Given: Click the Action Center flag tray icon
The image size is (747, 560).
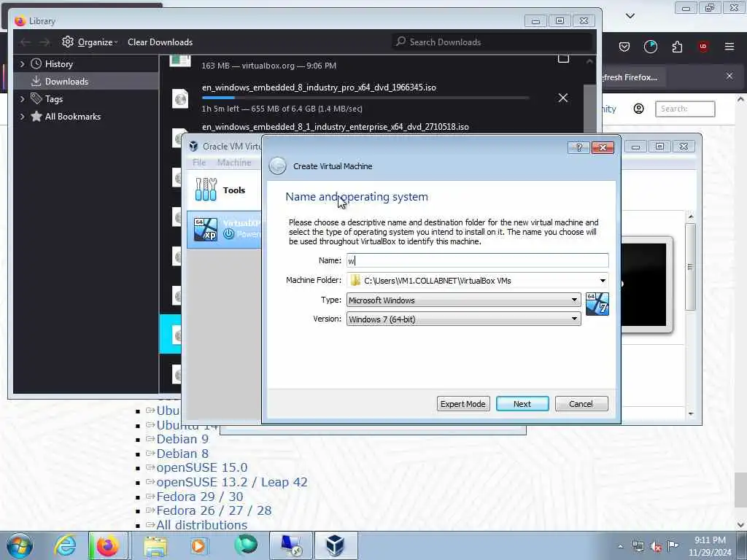Looking at the screenshot, I should pos(673,546).
